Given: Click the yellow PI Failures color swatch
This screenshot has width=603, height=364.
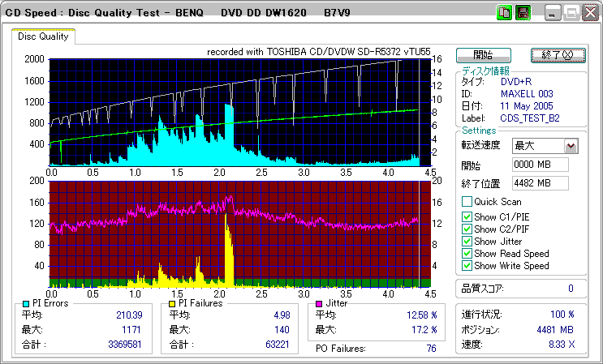Looking at the screenshot, I should pos(172,304).
